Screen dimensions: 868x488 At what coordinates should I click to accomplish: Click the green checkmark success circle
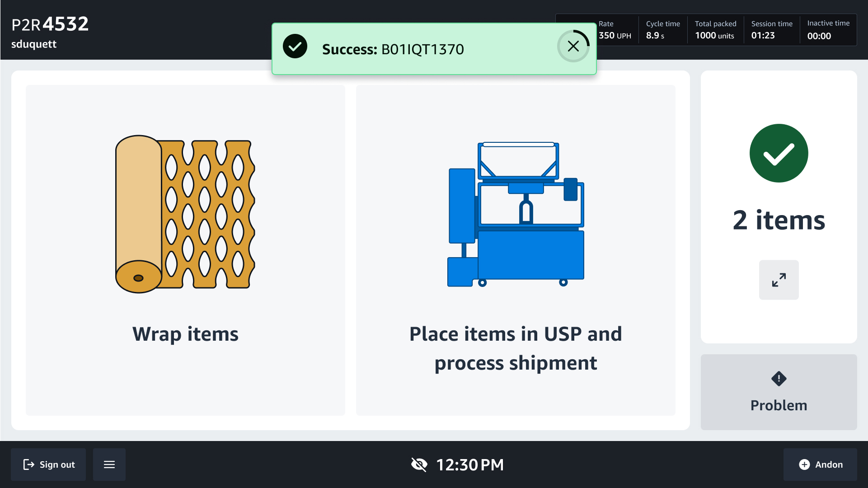tap(778, 153)
